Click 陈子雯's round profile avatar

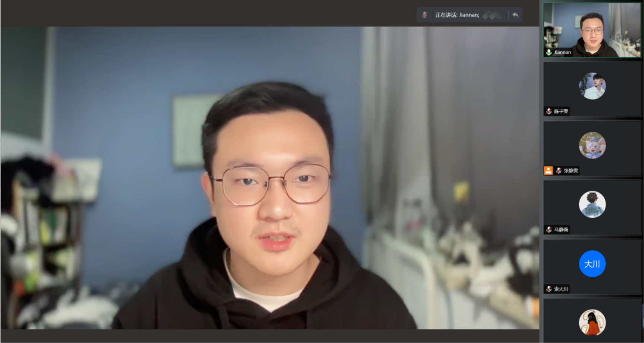click(x=592, y=86)
